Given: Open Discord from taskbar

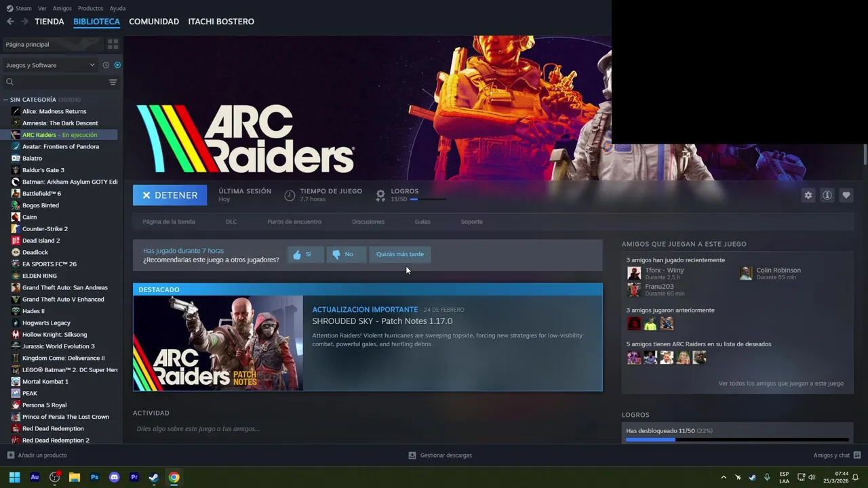Looking at the screenshot, I should click(114, 477).
